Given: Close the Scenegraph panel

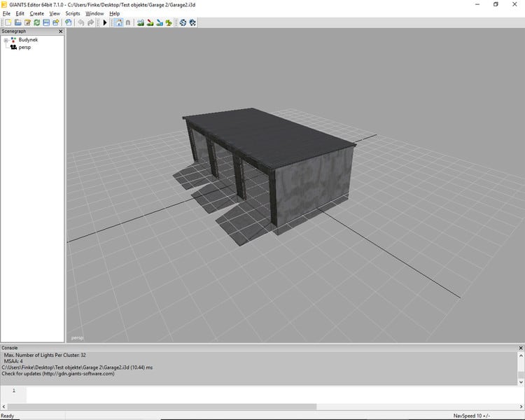Looking at the screenshot, I should tap(60, 31).
